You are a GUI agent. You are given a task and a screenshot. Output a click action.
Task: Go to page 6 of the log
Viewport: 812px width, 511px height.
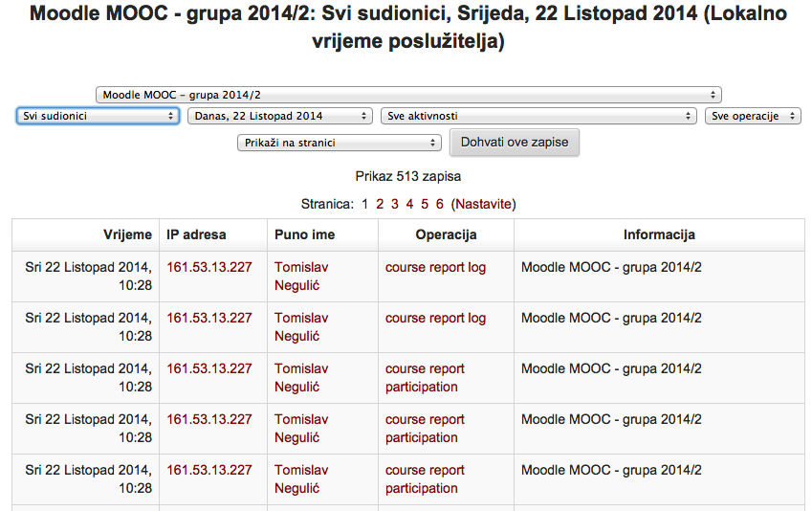pos(440,204)
